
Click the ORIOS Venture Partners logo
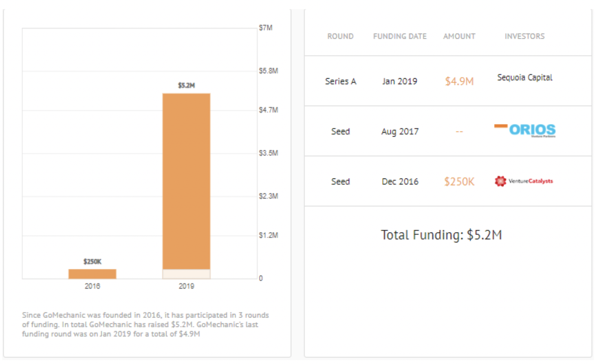[x=525, y=131]
